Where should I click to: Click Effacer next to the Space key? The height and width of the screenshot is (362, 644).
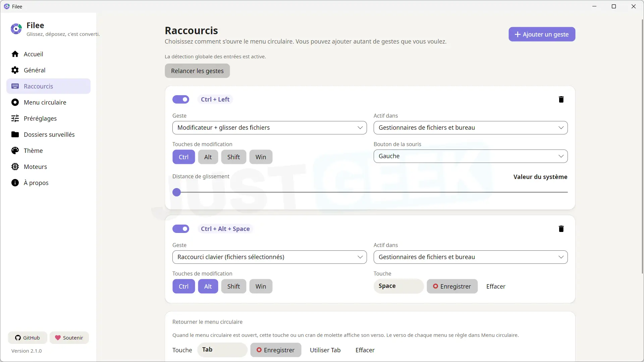click(495, 286)
